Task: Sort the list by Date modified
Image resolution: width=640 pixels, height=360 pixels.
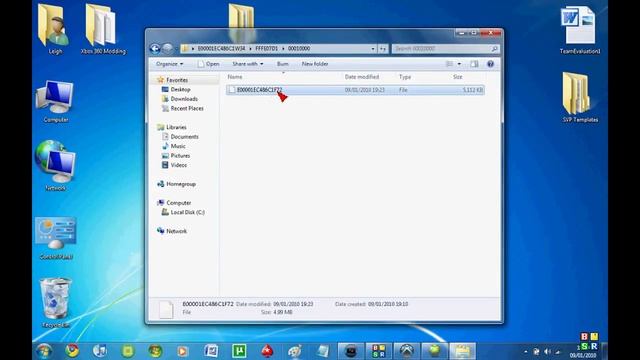Action: pos(362,77)
